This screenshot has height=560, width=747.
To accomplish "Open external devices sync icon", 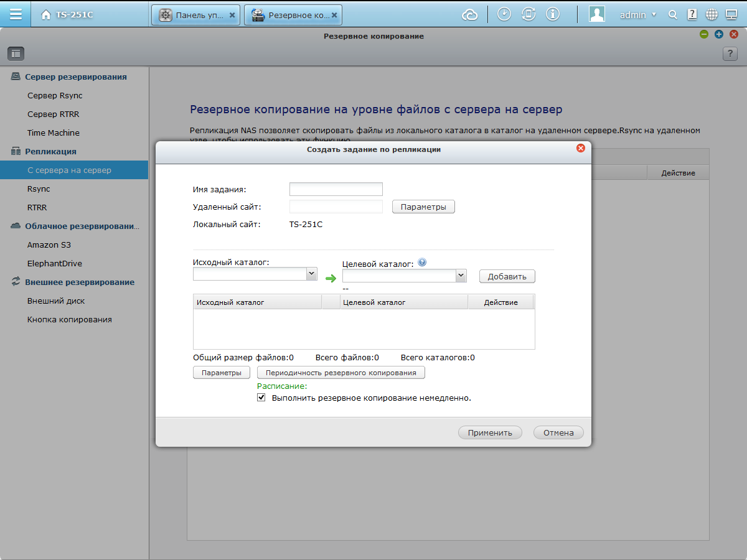I will pos(529,14).
